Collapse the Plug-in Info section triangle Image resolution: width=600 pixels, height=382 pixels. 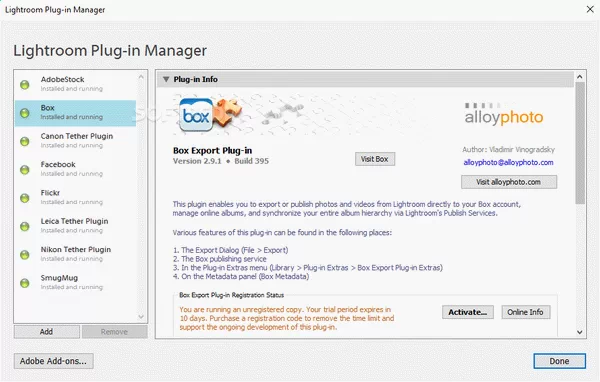tap(166, 79)
